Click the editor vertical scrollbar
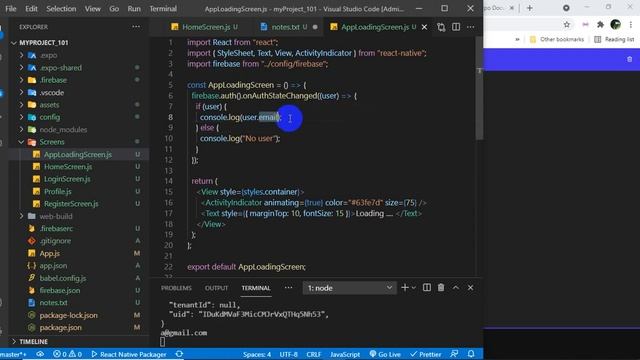Screen dimensions: 640x360 (479, 88)
